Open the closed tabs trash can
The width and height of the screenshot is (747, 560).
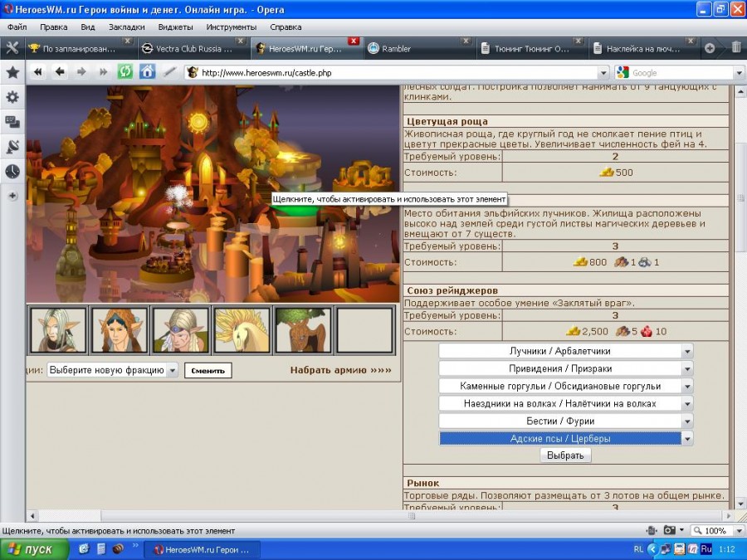[736, 47]
